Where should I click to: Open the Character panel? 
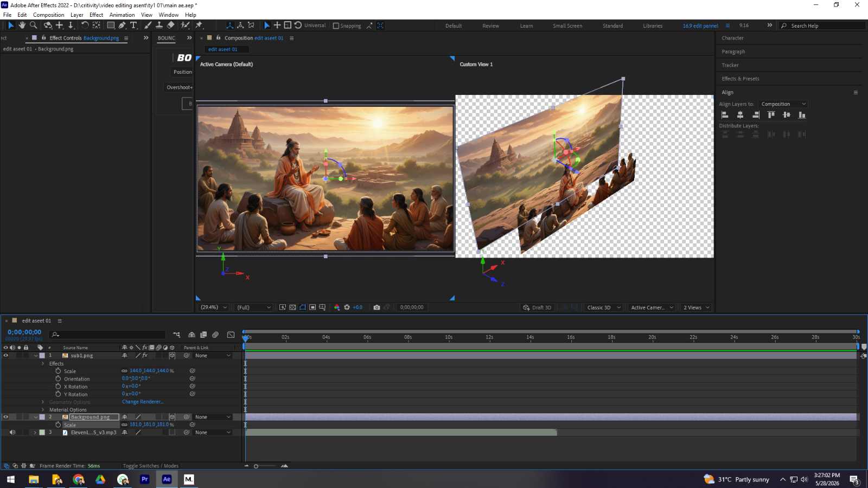coord(732,38)
